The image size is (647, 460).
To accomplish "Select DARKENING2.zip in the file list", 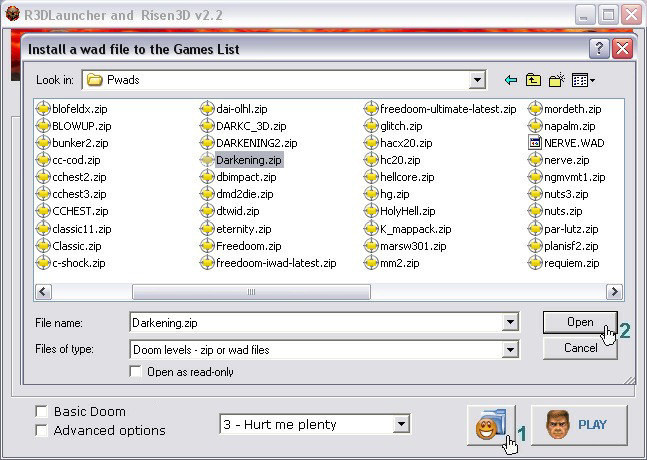I will (257, 143).
